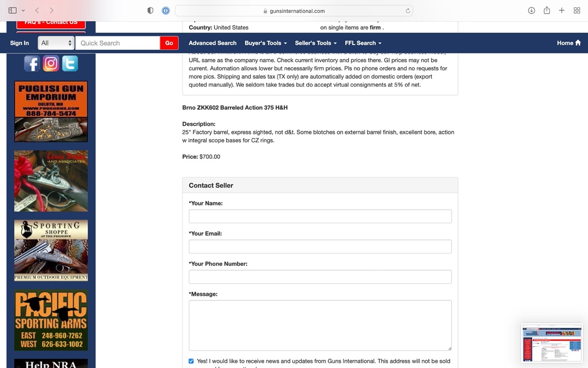Open the Share menu icon
This screenshot has width=588, height=368.
(547, 10)
